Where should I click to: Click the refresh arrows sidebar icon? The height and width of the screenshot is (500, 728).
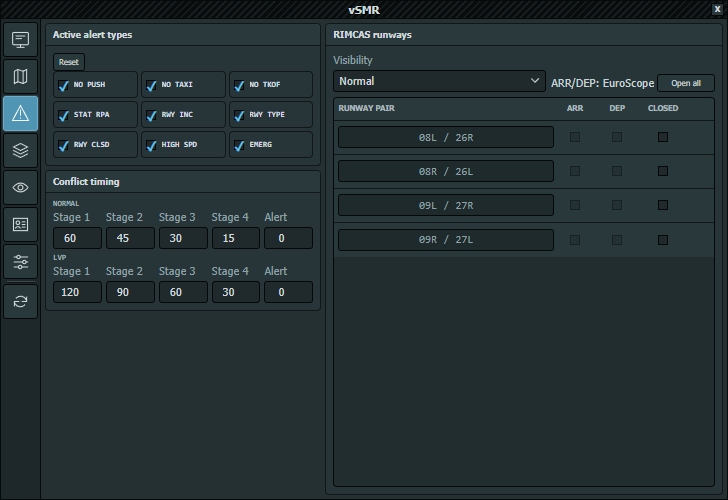pos(20,302)
